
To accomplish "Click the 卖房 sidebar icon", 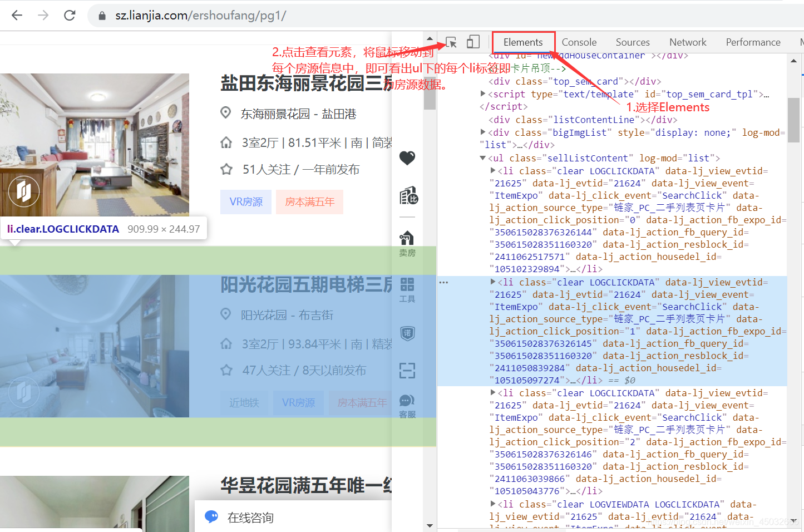I will (x=407, y=244).
